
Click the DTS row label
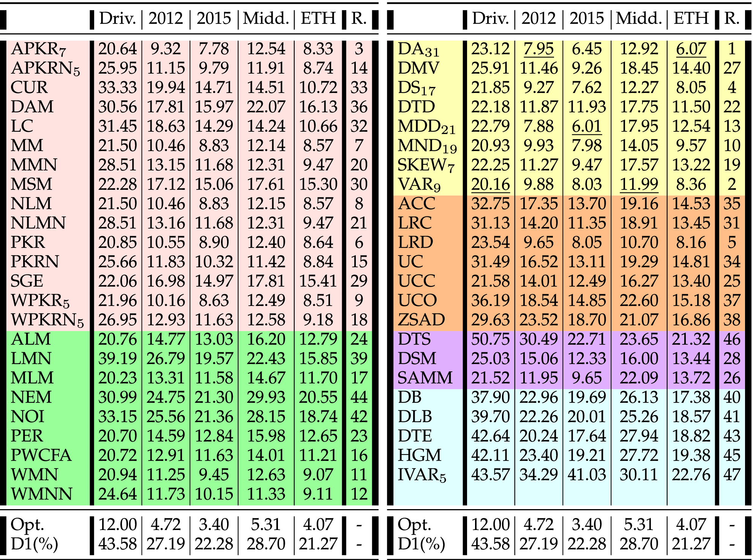(x=414, y=339)
